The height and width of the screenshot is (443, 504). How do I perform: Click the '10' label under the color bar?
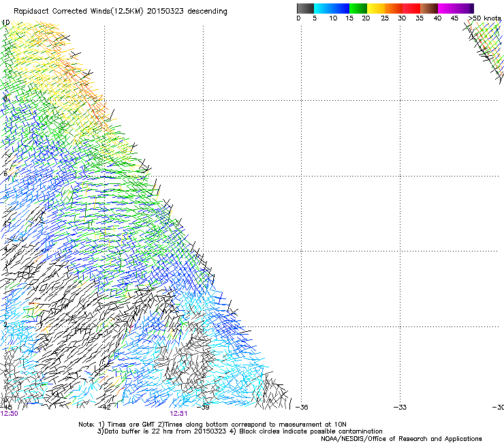[333, 18]
